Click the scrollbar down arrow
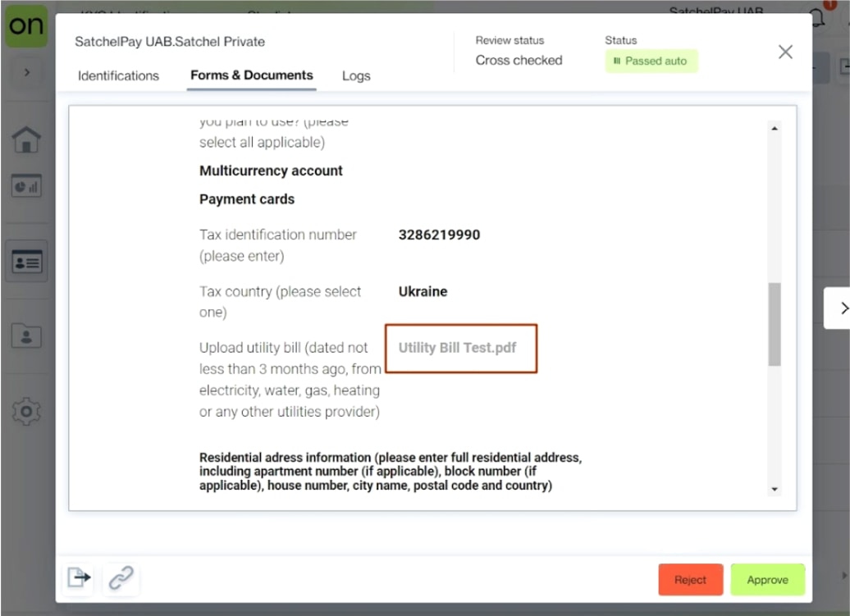850x616 pixels. (x=774, y=490)
